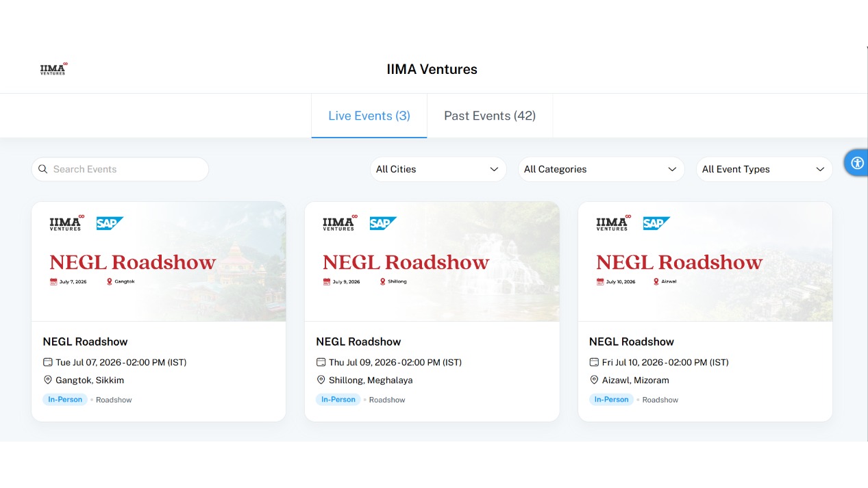Image resolution: width=868 pixels, height=488 pixels.
Task: Click IIMA Ventures logo on Aizawl banner
Action: (x=613, y=222)
